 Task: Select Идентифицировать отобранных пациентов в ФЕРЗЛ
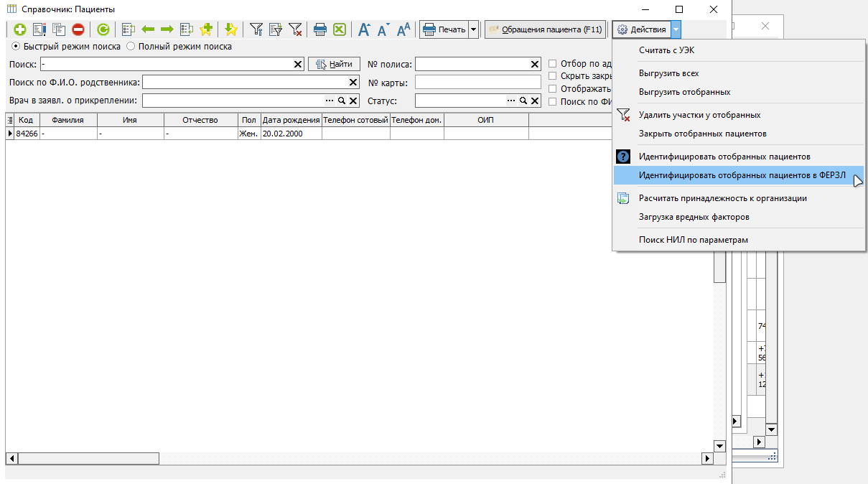[x=739, y=175]
